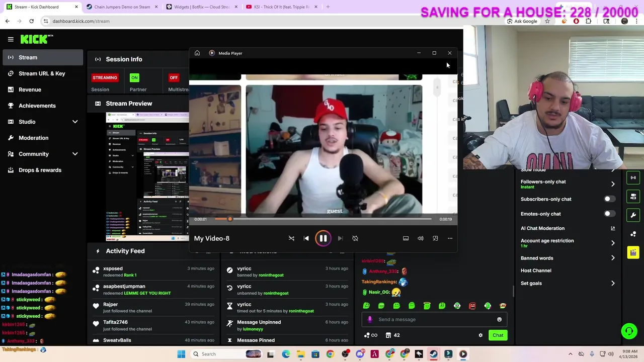Expand the Set goals option
This screenshot has width=644, height=362.
tap(613, 284)
